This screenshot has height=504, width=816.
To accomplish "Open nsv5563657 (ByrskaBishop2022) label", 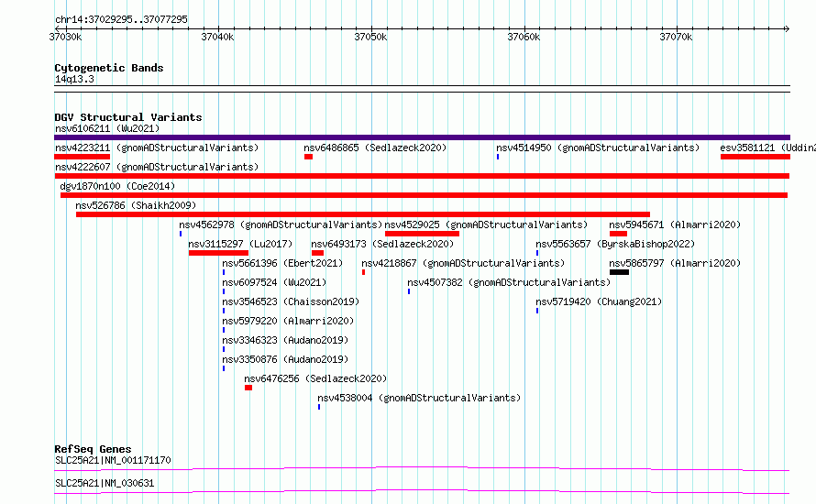I will (615, 244).
